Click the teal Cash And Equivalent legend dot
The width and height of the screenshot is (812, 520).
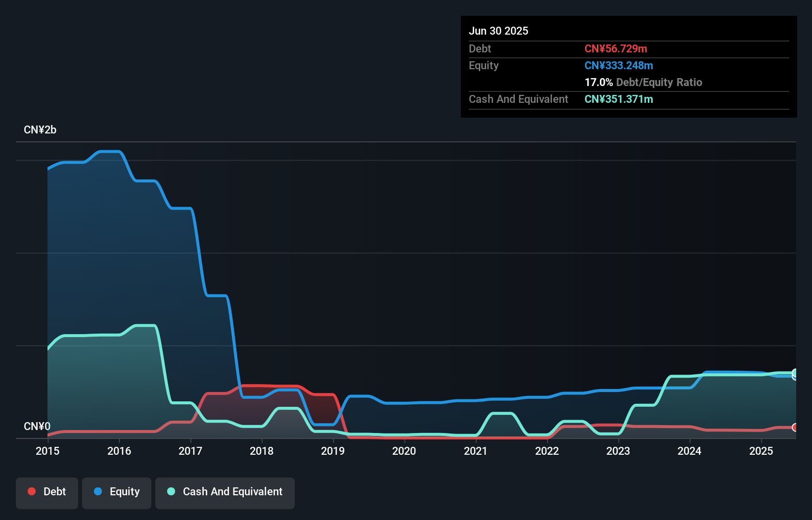(171, 491)
